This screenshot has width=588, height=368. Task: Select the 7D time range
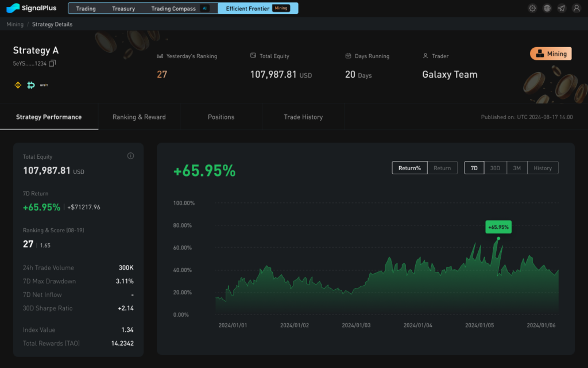coord(474,168)
